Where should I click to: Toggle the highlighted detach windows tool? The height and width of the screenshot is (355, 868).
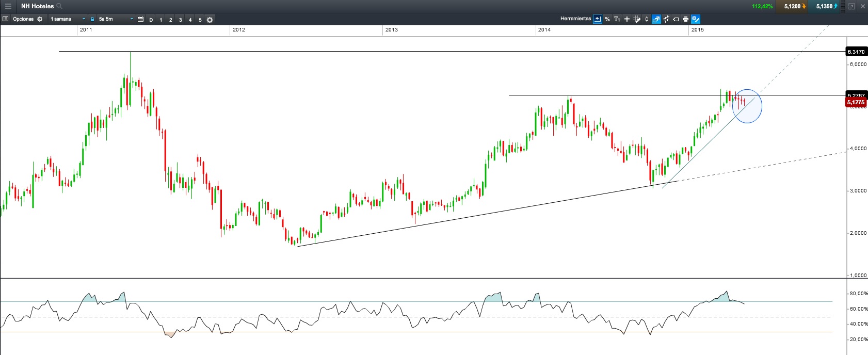[656, 19]
